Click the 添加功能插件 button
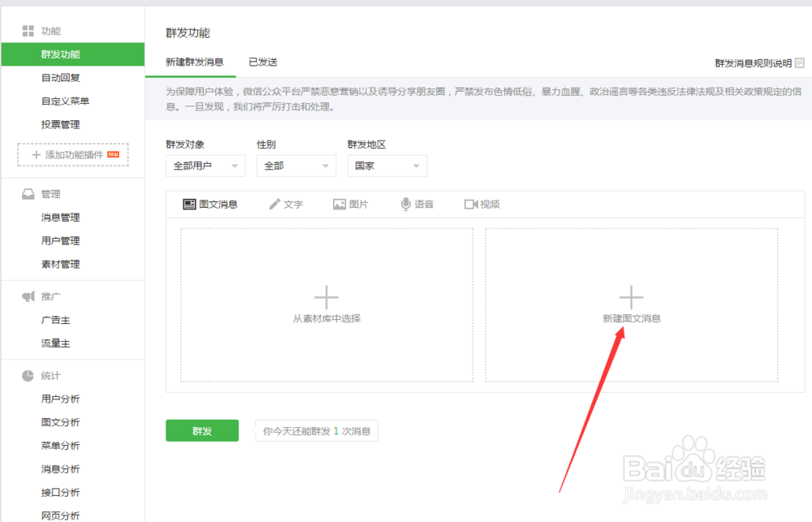The width and height of the screenshot is (812, 522). (x=71, y=154)
